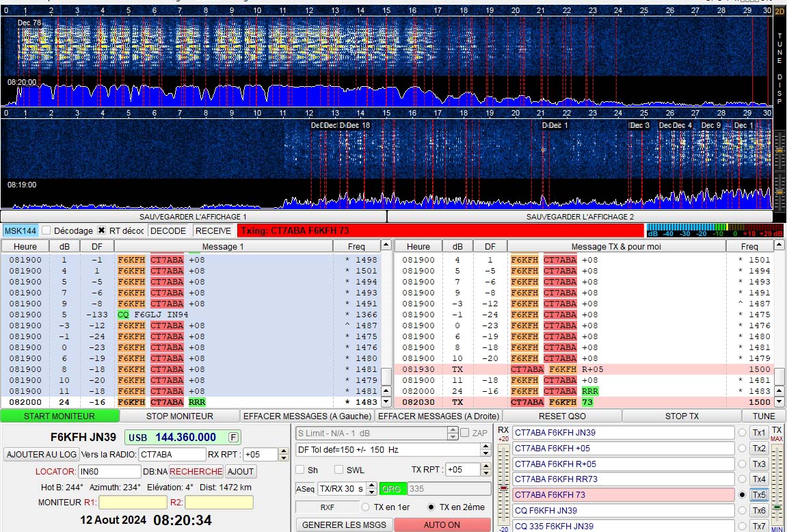787x532 pixels.
Task: Click the green QRG indicator
Action: (392, 489)
